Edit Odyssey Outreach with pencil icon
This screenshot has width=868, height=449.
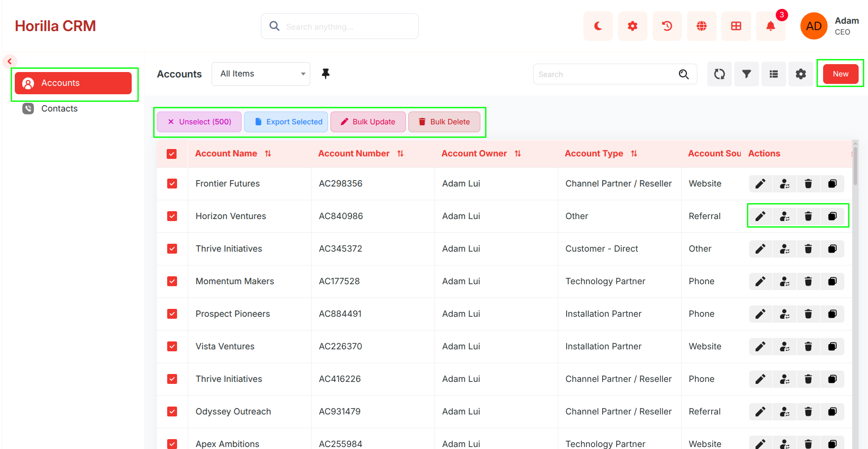point(760,412)
